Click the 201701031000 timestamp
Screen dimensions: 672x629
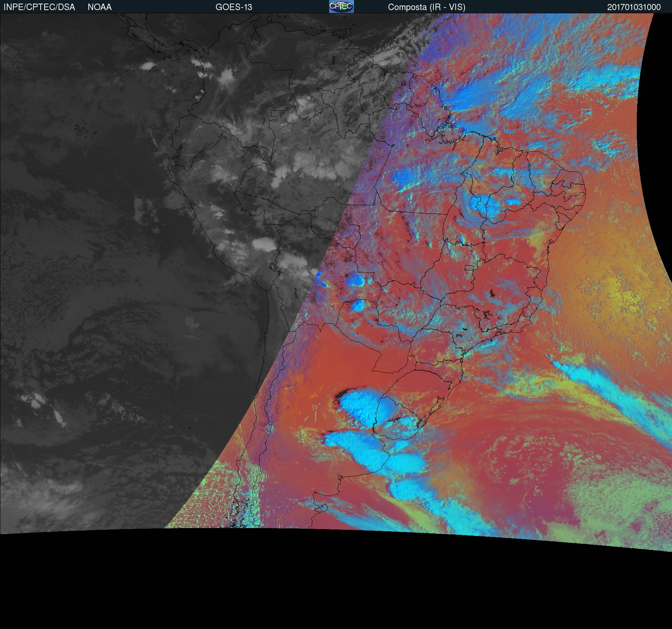(634, 7)
